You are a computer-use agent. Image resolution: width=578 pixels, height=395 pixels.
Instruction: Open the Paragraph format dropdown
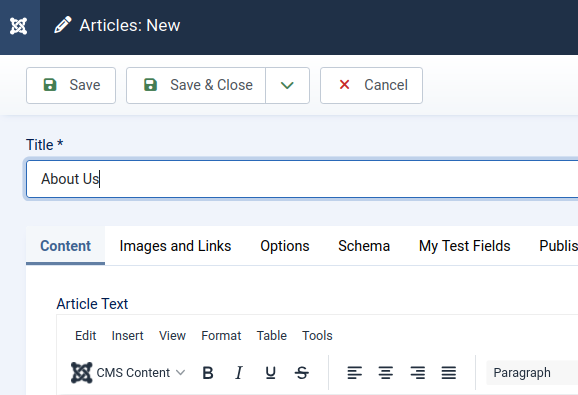pyautogui.click(x=532, y=373)
